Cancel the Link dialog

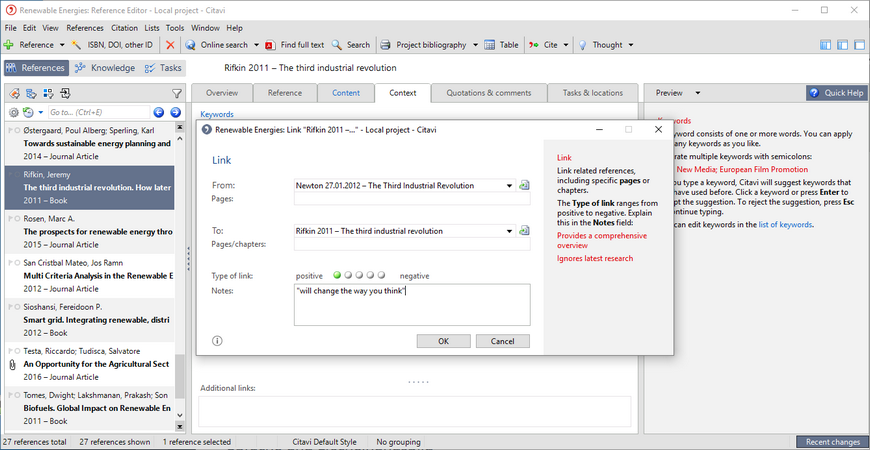503,341
